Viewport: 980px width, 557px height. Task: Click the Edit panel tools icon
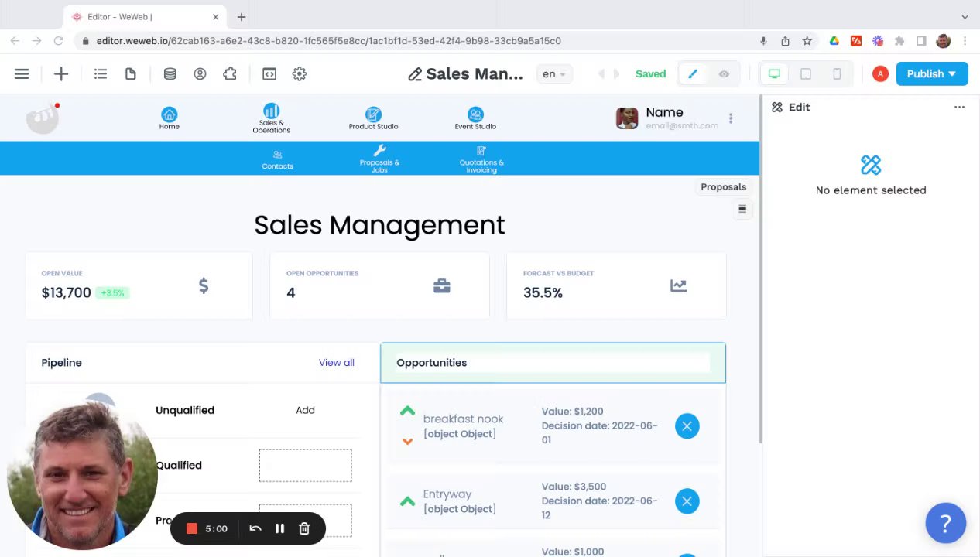tap(777, 108)
